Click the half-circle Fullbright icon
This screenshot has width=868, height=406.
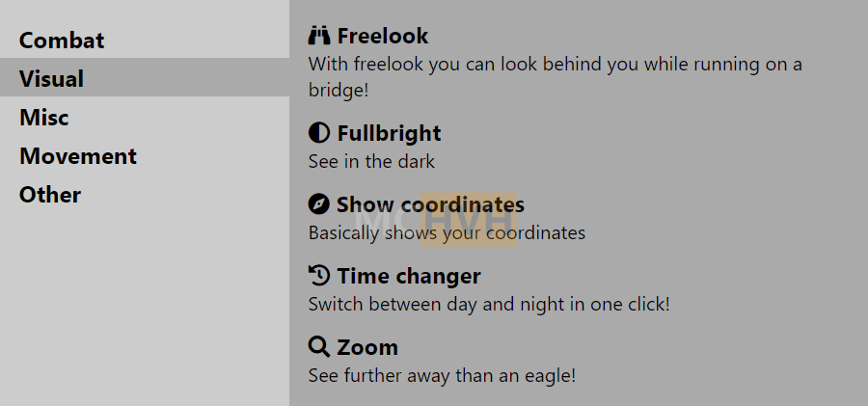coord(319,133)
